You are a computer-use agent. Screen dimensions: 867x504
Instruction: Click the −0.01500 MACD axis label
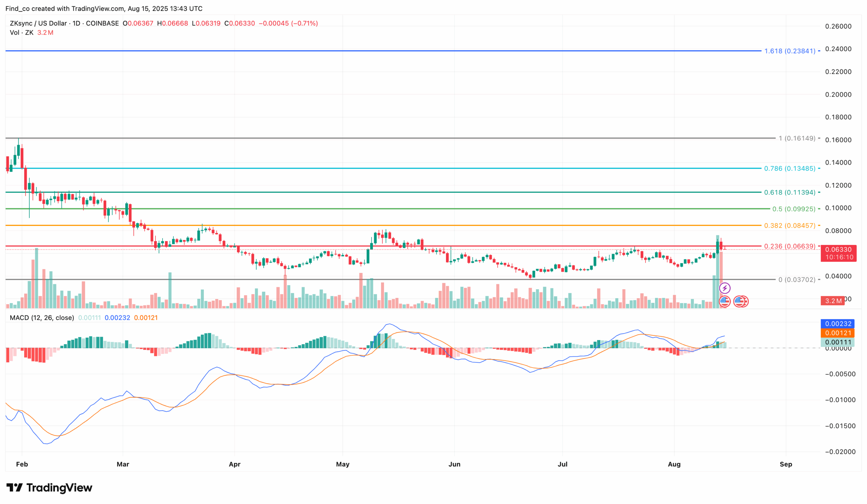pos(840,426)
